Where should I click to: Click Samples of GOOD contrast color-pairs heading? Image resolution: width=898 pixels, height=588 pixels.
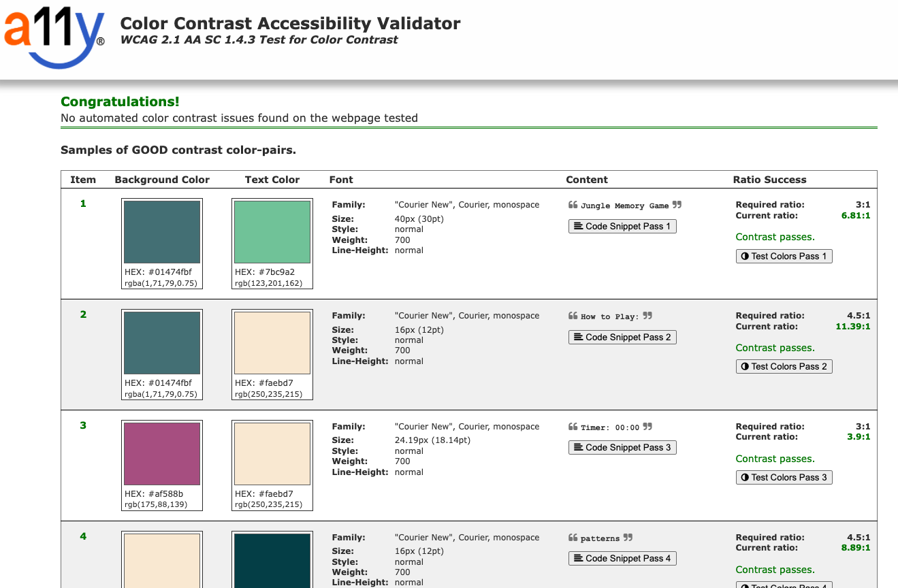pos(178,150)
